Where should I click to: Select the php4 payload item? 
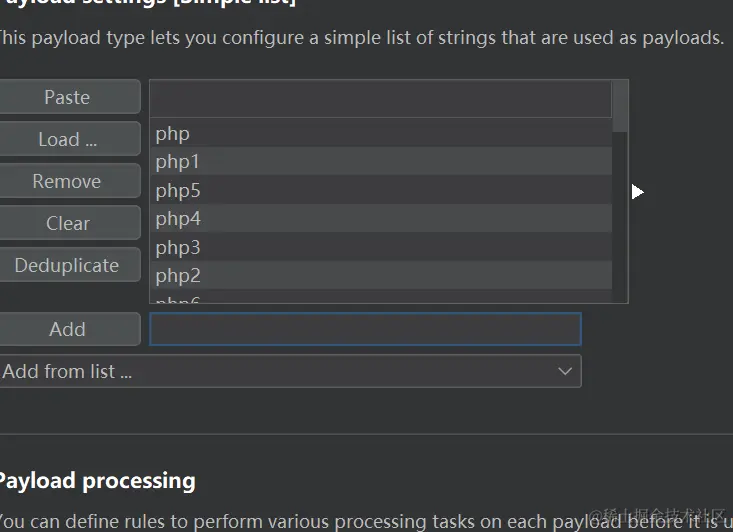pyautogui.click(x=381, y=218)
